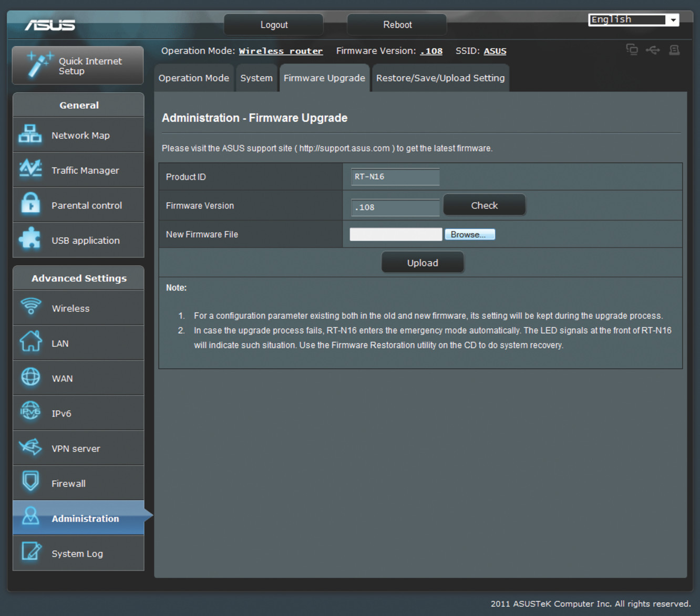Click the USB status icon in header
700x616 pixels.
pyautogui.click(x=653, y=50)
